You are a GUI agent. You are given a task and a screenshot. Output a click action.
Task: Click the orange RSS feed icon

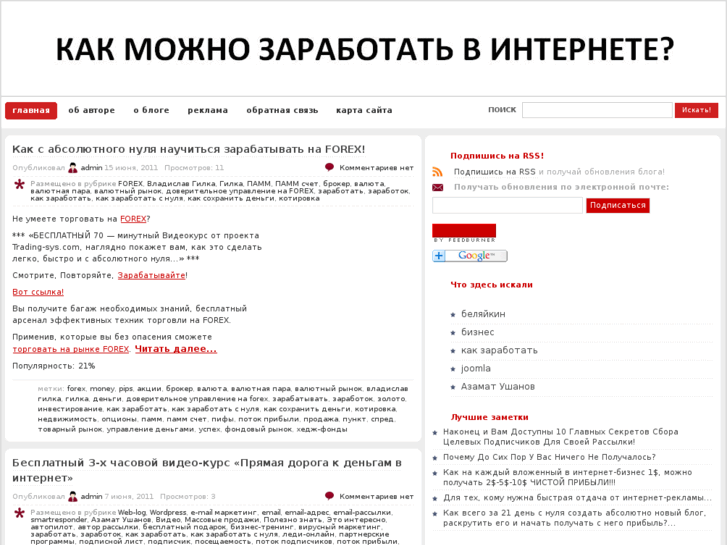click(x=437, y=172)
